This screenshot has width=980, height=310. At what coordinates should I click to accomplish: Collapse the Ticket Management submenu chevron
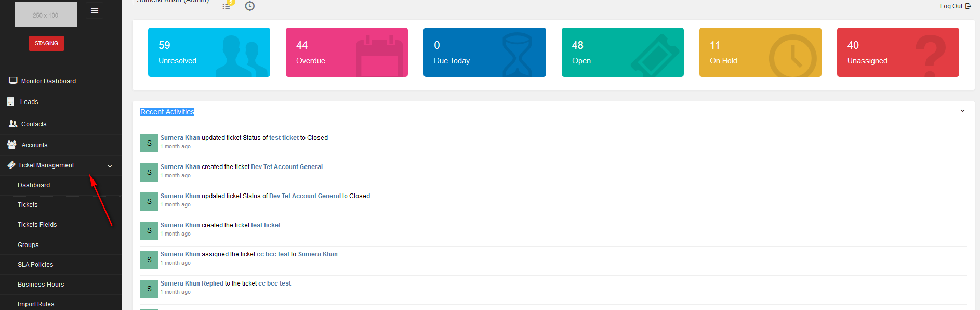pyautogui.click(x=110, y=166)
